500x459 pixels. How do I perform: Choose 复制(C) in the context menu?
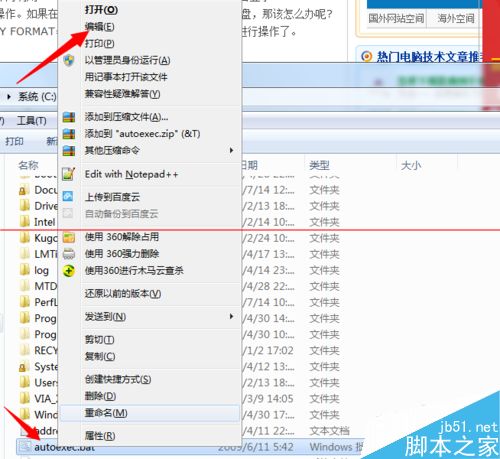pyautogui.click(x=100, y=356)
